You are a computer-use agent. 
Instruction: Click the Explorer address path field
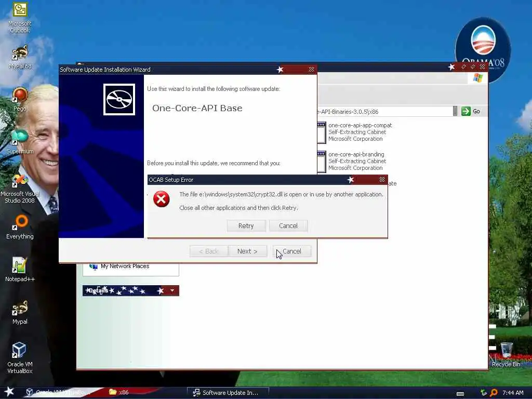click(385, 111)
